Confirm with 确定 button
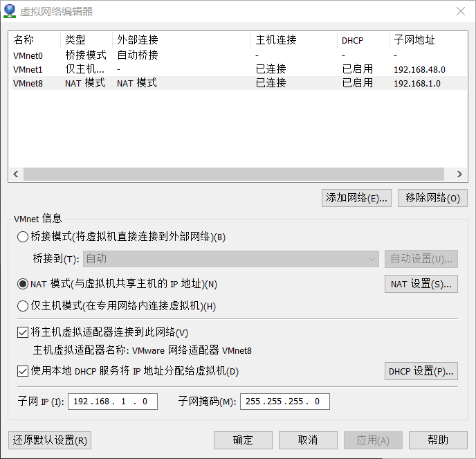476x459 pixels. pyautogui.click(x=243, y=440)
